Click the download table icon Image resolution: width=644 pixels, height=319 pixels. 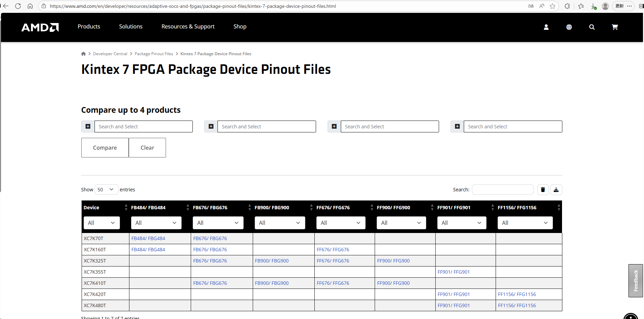[x=556, y=190]
